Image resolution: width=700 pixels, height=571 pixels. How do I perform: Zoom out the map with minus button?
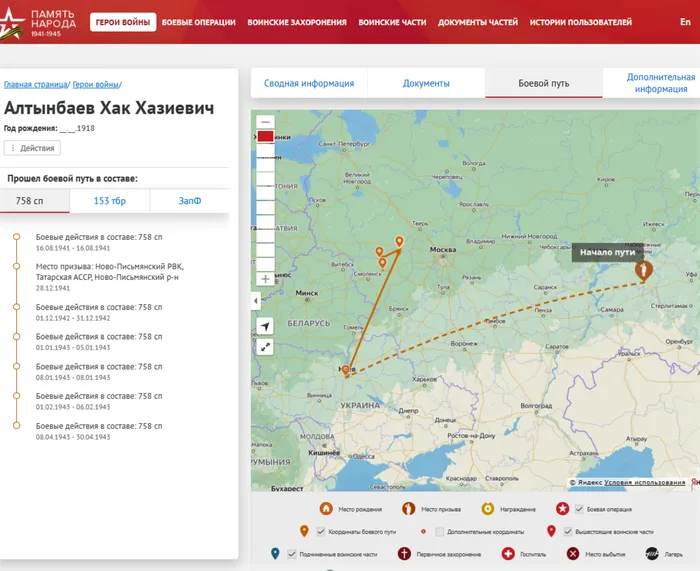265,123
